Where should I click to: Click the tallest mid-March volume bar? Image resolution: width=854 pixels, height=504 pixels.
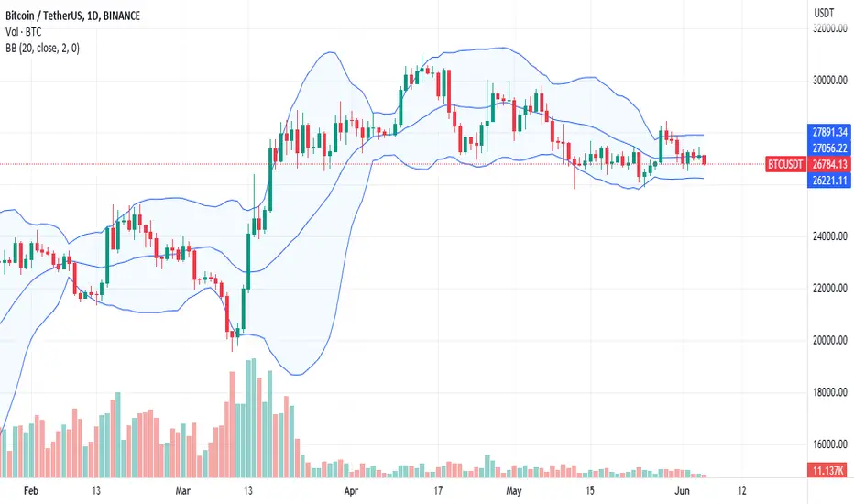click(253, 418)
